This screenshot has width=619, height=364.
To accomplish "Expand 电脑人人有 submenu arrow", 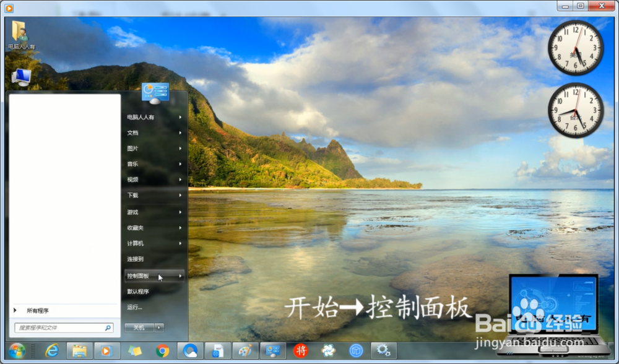I will (x=180, y=117).
